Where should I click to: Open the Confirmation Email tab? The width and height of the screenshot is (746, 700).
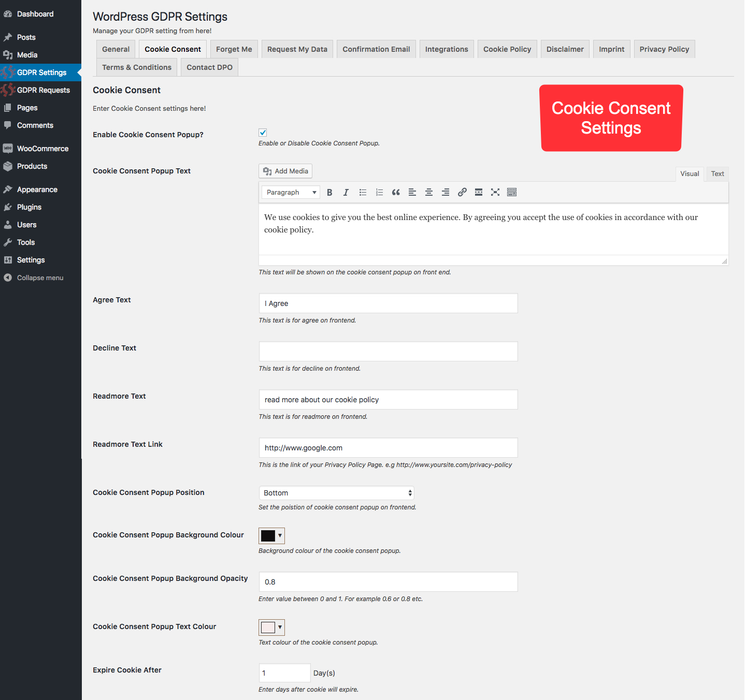(376, 49)
